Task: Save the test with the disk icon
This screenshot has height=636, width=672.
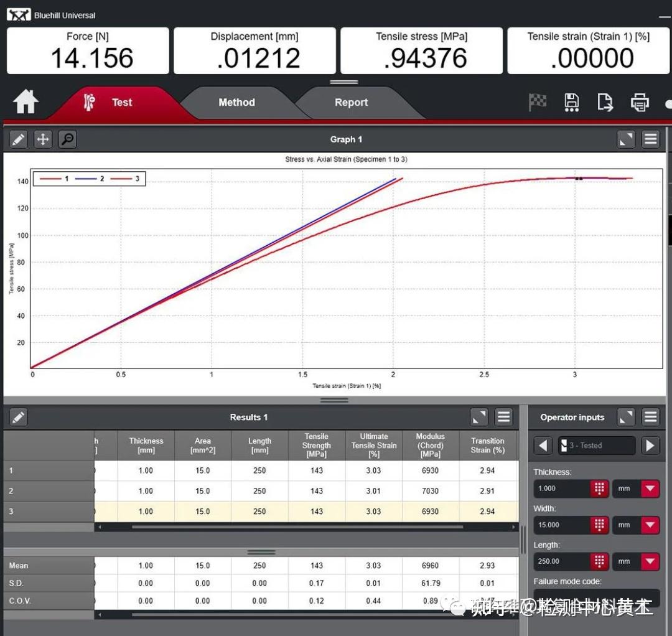Action: (x=571, y=103)
